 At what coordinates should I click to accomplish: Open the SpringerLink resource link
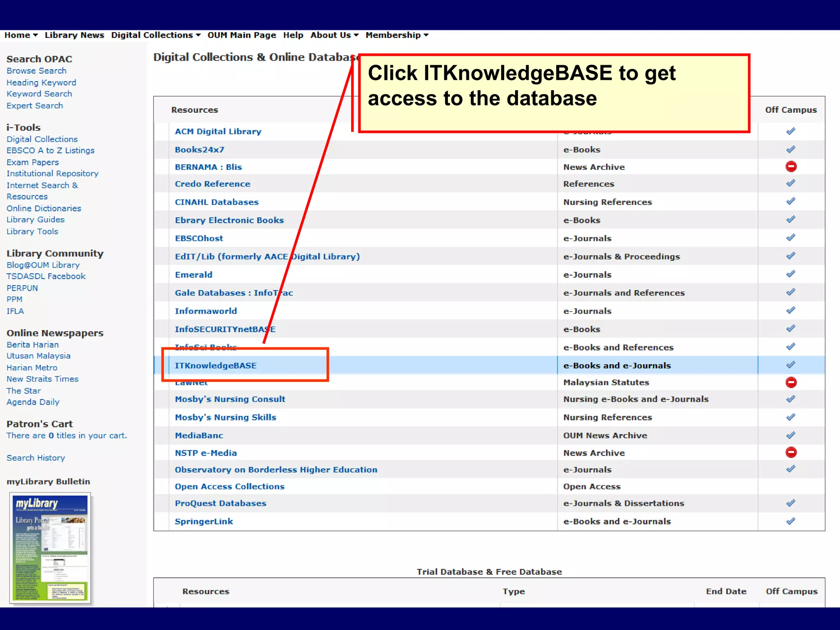pos(204,521)
